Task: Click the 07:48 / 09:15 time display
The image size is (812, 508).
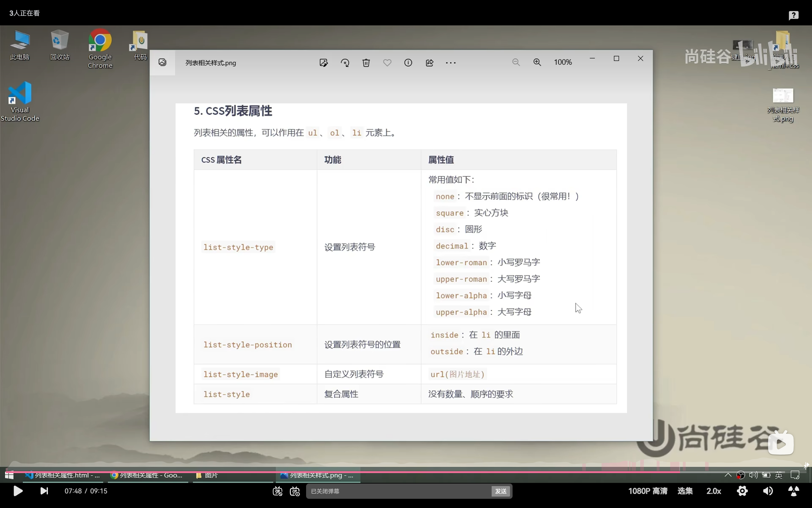Action: pyautogui.click(x=86, y=491)
